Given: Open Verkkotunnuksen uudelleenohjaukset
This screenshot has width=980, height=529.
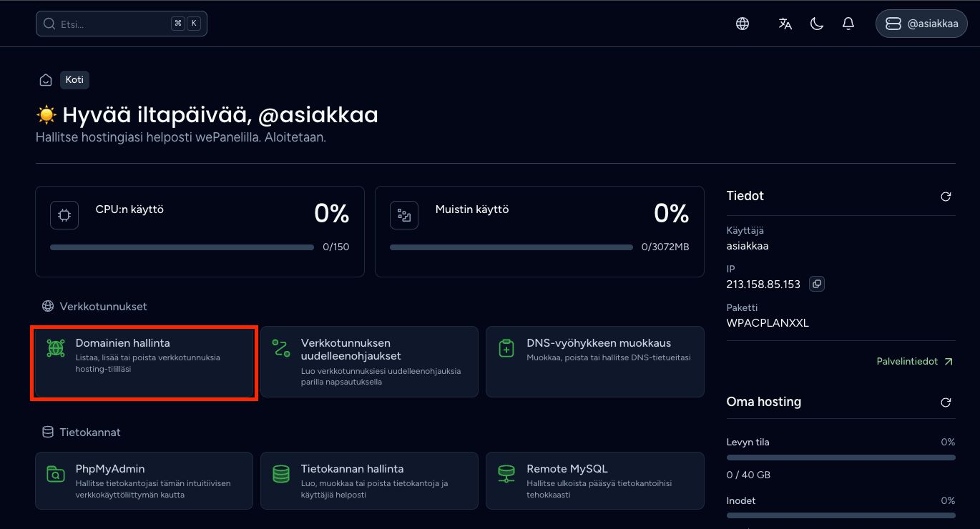Looking at the screenshot, I should point(369,362).
